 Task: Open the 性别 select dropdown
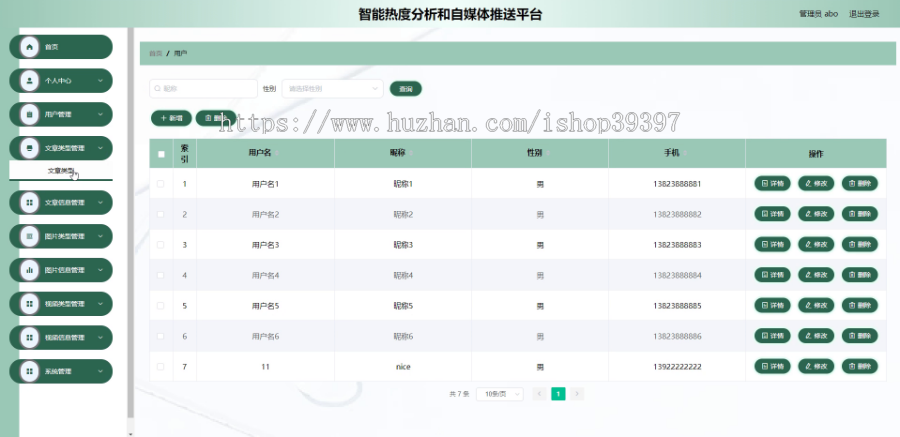coord(332,89)
